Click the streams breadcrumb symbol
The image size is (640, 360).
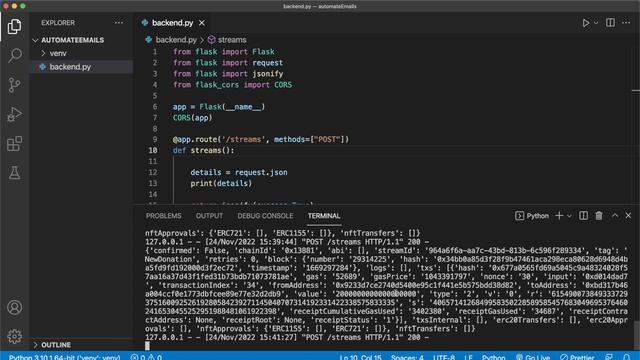[x=232, y=40]
